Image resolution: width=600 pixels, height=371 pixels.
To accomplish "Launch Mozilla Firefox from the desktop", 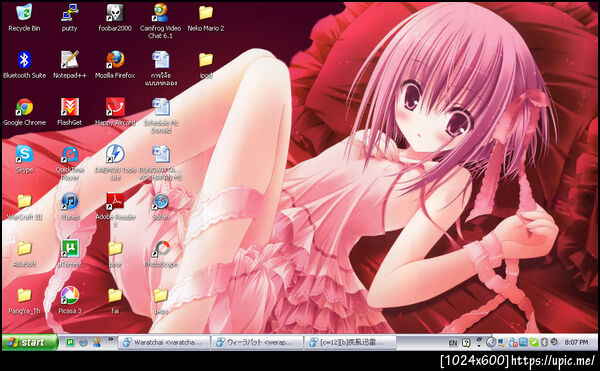I will tap(115, 65).
